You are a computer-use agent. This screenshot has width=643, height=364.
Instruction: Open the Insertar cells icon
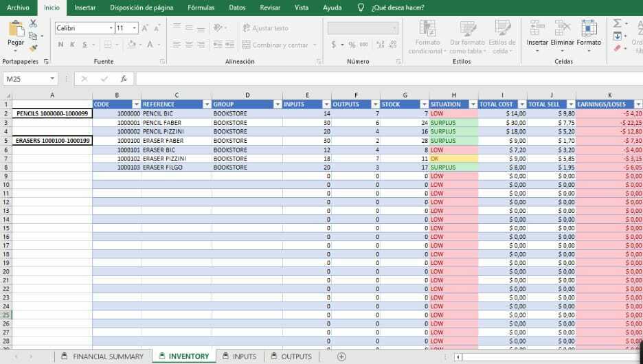coord(537,28)
